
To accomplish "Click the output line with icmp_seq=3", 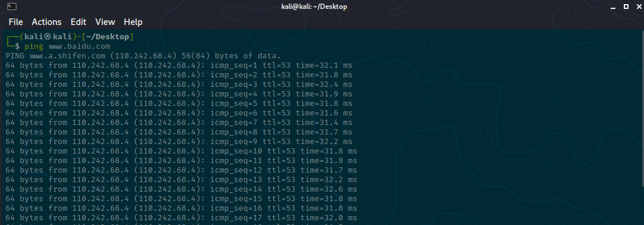I will click(x=179, y=85).
